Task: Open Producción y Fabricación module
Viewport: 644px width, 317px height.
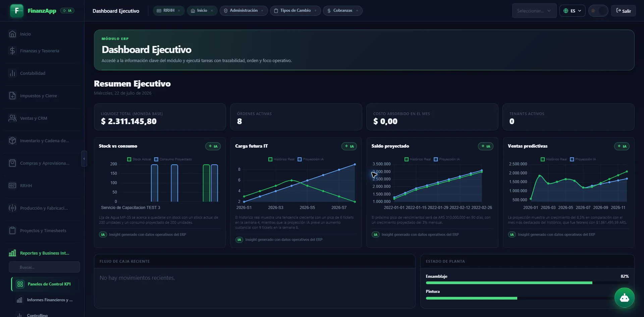Action: pos(42,208)
